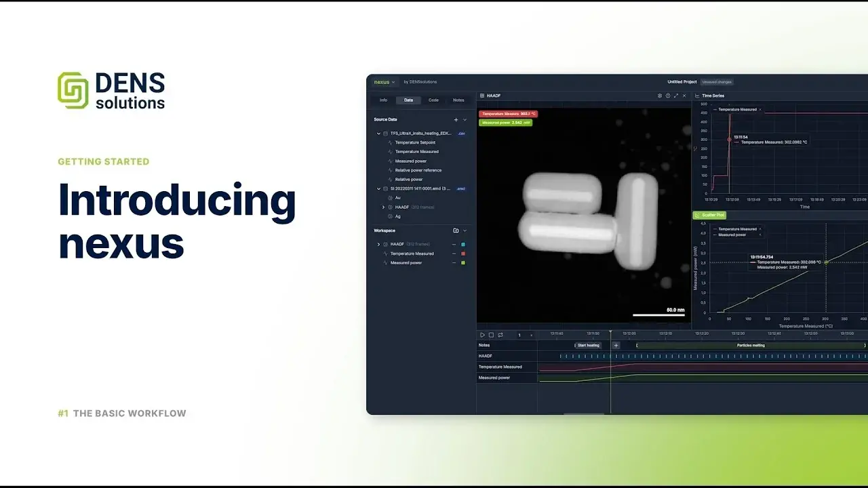Click the Unsaved changes badge
Viewport: 868px width, 488px height.
point(717,82)
